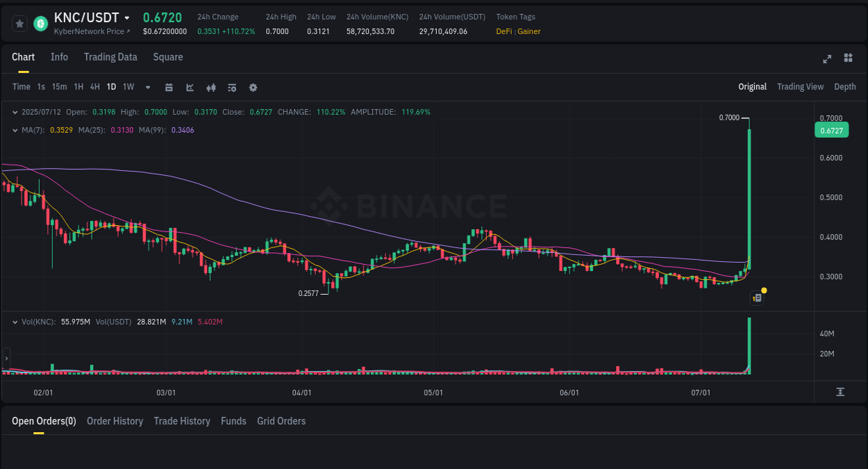Select the 1W timeframe
Viewport: 868px width, 469px height.
pos(128,87)
